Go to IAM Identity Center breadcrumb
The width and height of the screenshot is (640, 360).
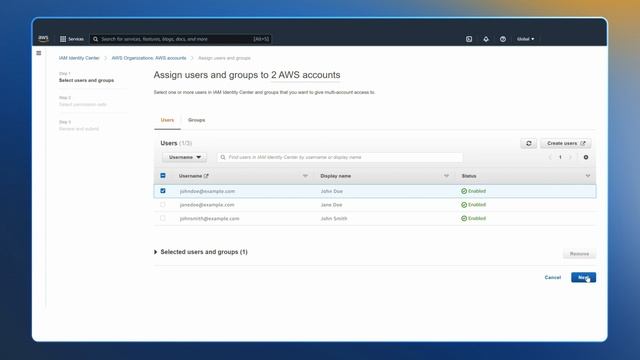(79, 58)
